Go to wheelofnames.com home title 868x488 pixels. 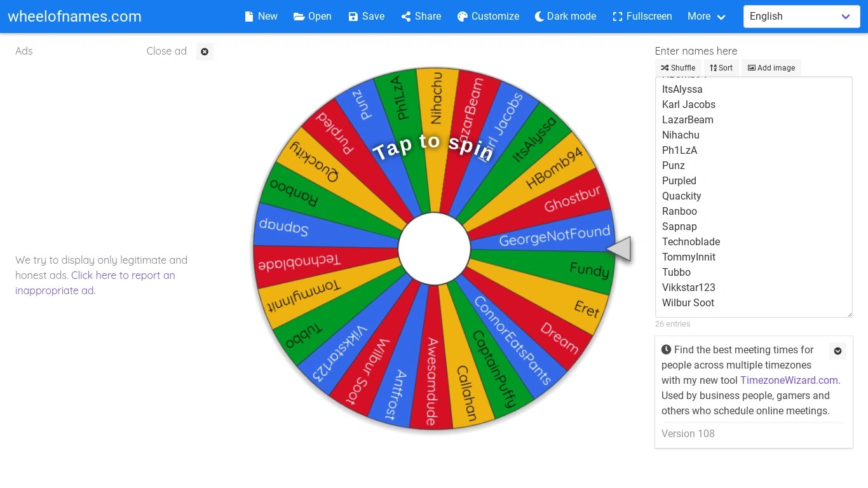[x=74, y=17]
